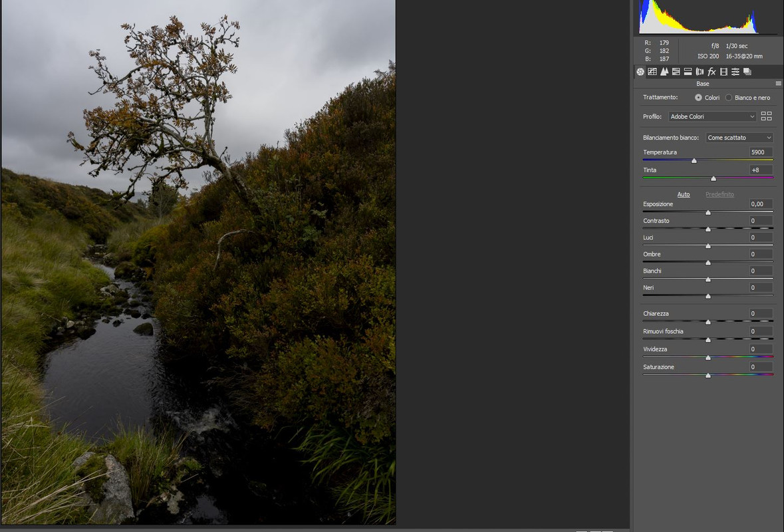Open the Detail panel mountains icon
This screenshot has height=532, width=784.
tap(664, 72)
